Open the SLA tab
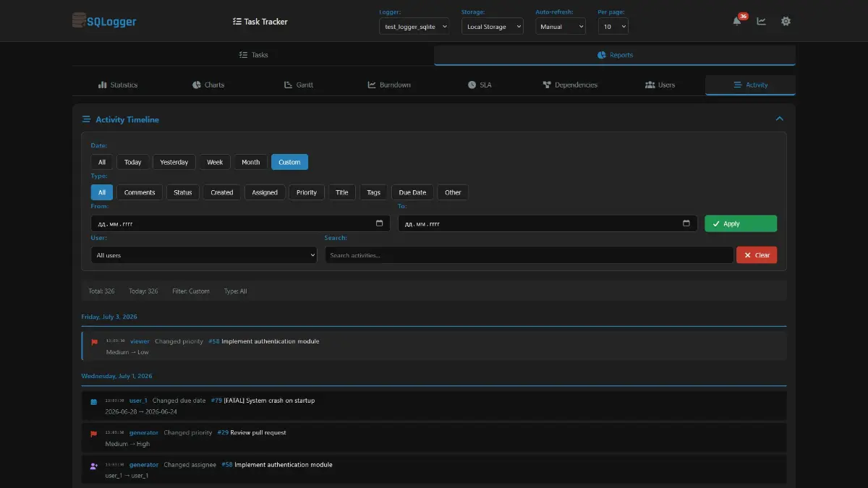The height and width of the screenshot is (488, 868). click(x=479, y=85)
